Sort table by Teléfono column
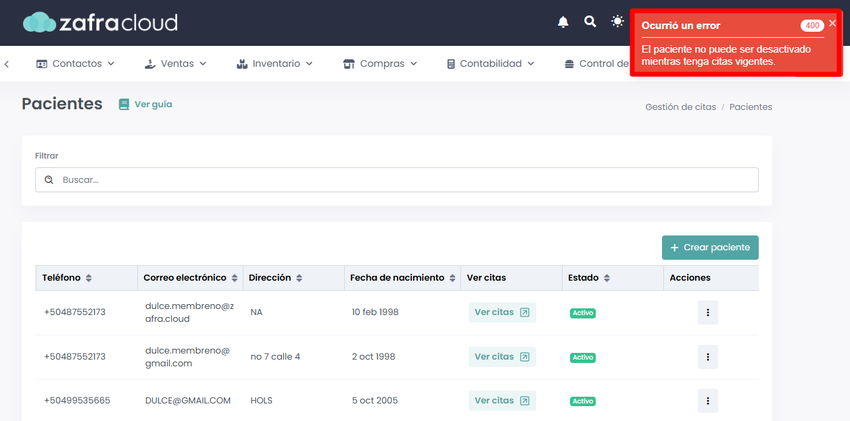Screen dimensions: 850x421 [67, 278]
